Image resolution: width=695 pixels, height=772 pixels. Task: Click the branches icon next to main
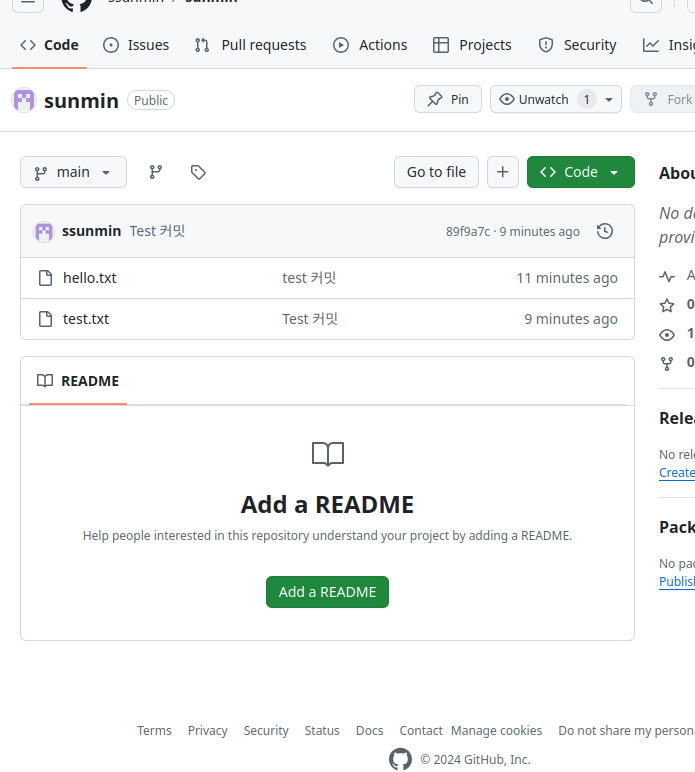(156, 172)
